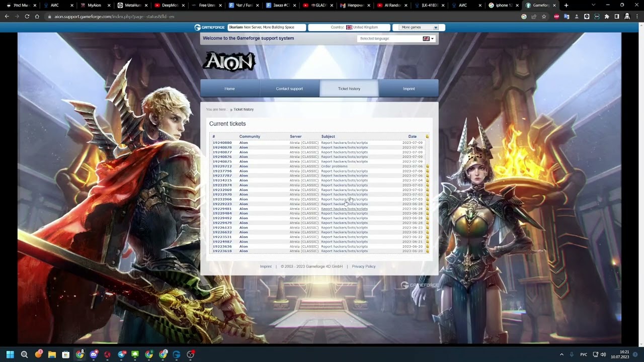Go to the Home tab
The image size is (644, 362).
230,88
